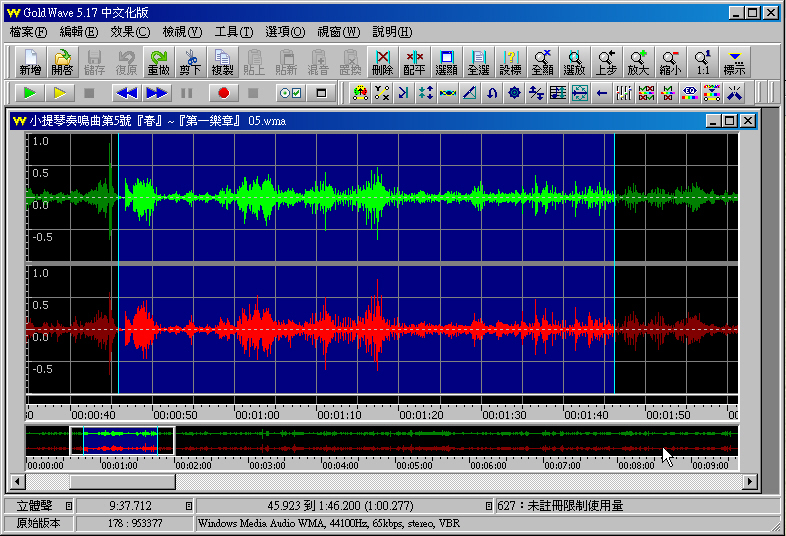Image resolution: width=786 pixels, height=536 pixels.
Task: Click the 複製 (Copy) toolbar icon
Action: tap(222, 62)
